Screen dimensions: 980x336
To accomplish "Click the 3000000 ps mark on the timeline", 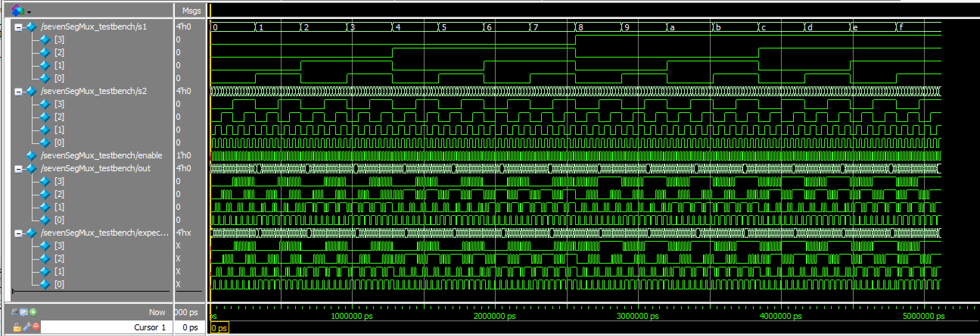I will tap(638, 316).
